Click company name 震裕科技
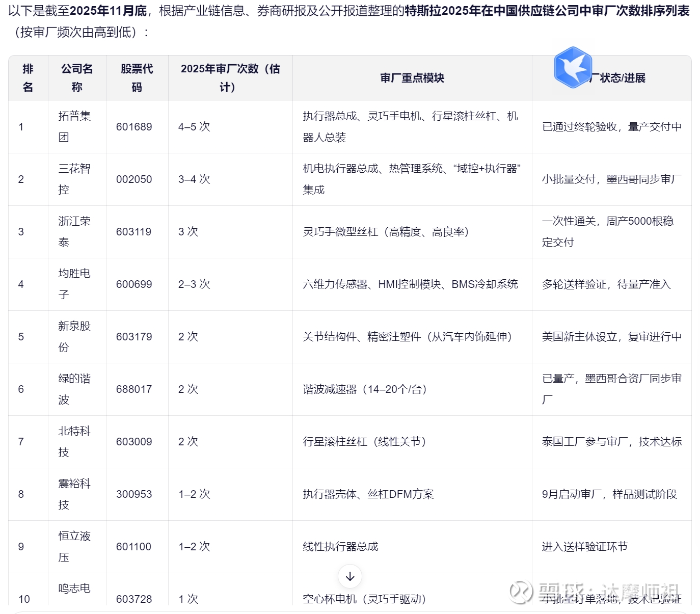The height and width of the screenshot is (614, 700). 74,494
